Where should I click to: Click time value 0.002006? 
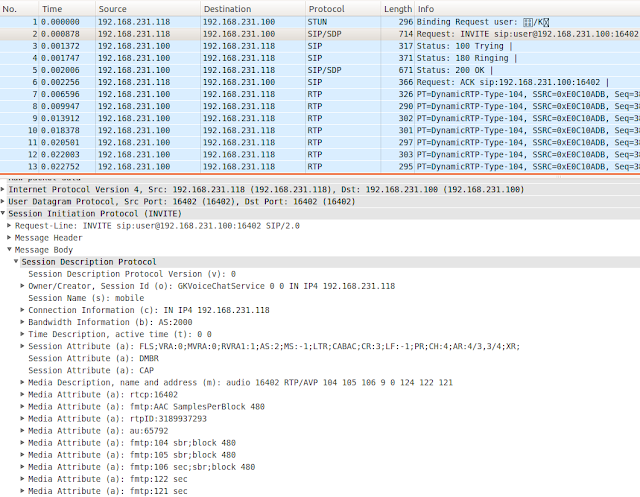coord(60,70)
